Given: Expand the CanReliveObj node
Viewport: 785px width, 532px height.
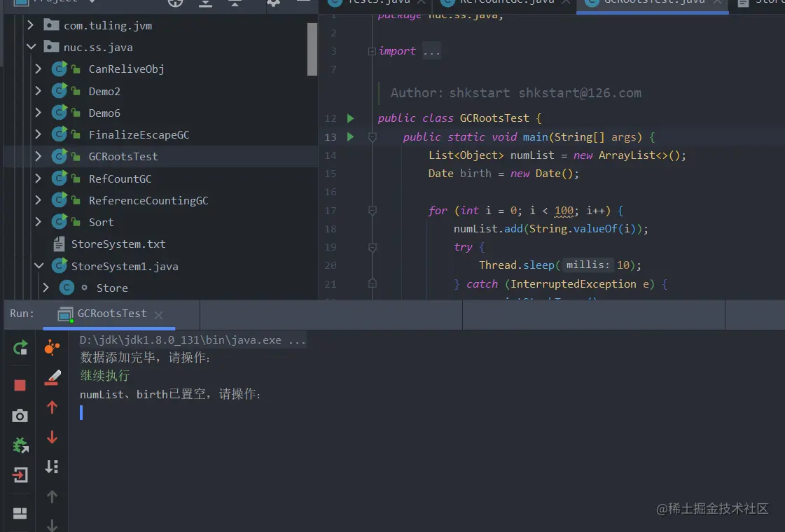Looking at the screenshot, I should coord(38,69).
